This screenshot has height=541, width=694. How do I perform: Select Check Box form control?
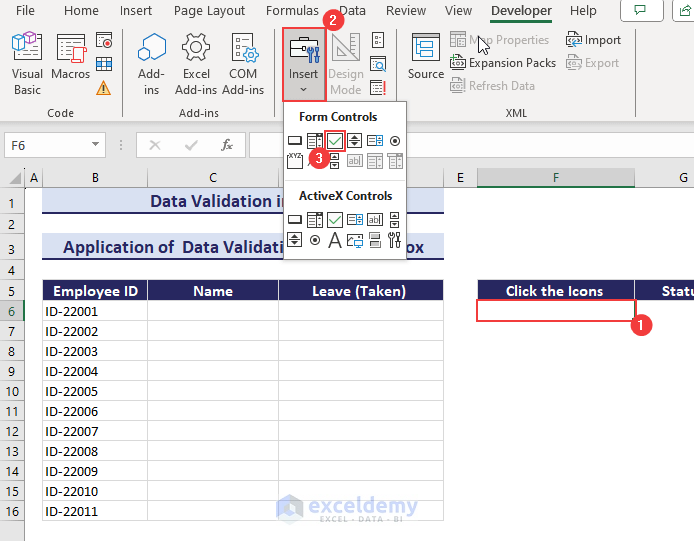click(x=335, y=141)
